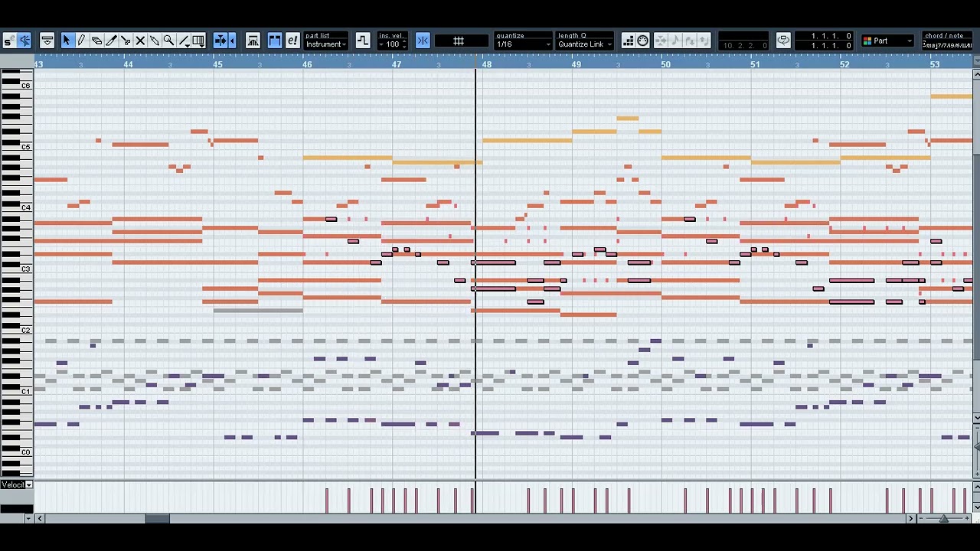Viewport: 980px width, 551px height.
Task: Select the Line tool
Action: [x=184, y=41]
